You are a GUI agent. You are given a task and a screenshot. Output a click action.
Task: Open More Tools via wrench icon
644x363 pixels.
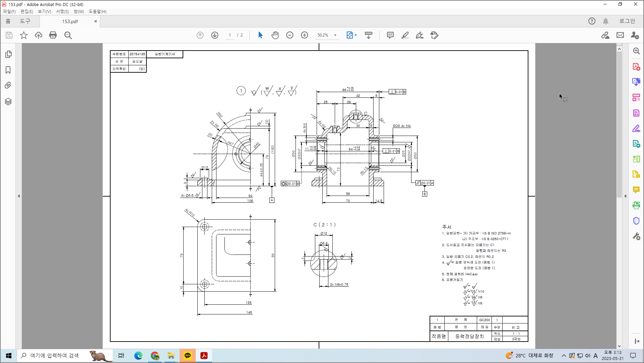coord(636,236)
